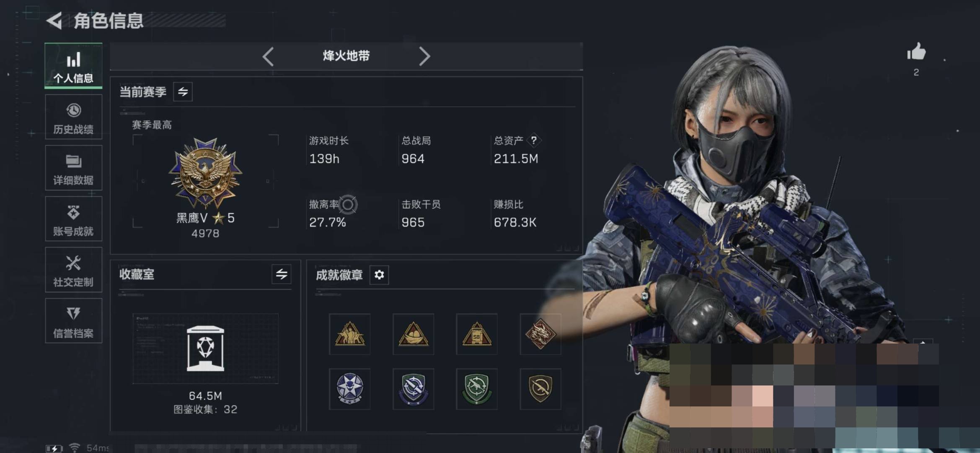This screenshot has height=453, width=980.
Task: Open the 历史战绩 sidebar tab
Action: 73,117
